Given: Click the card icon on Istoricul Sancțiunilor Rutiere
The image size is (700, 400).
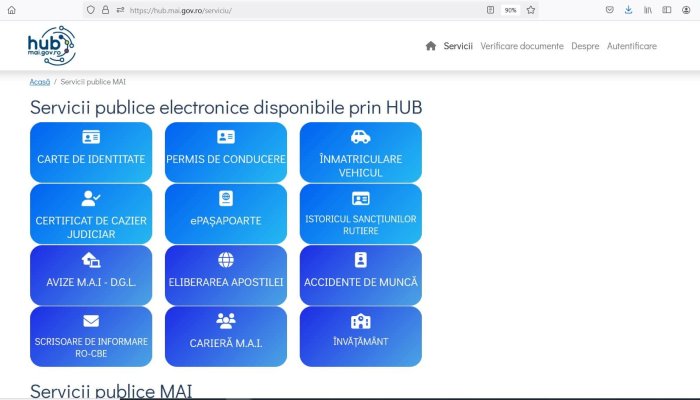Looking at the screenshot, I should pos(361,198).
